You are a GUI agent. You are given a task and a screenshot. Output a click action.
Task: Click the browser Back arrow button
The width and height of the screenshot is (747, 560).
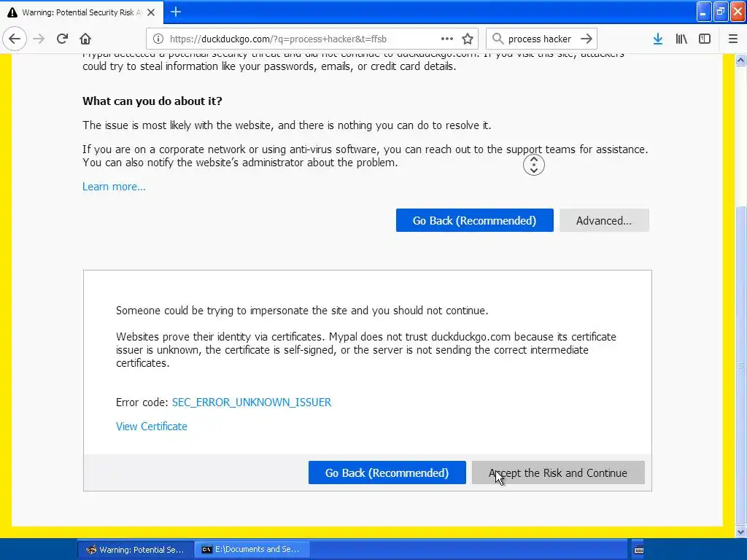point(15,39)
